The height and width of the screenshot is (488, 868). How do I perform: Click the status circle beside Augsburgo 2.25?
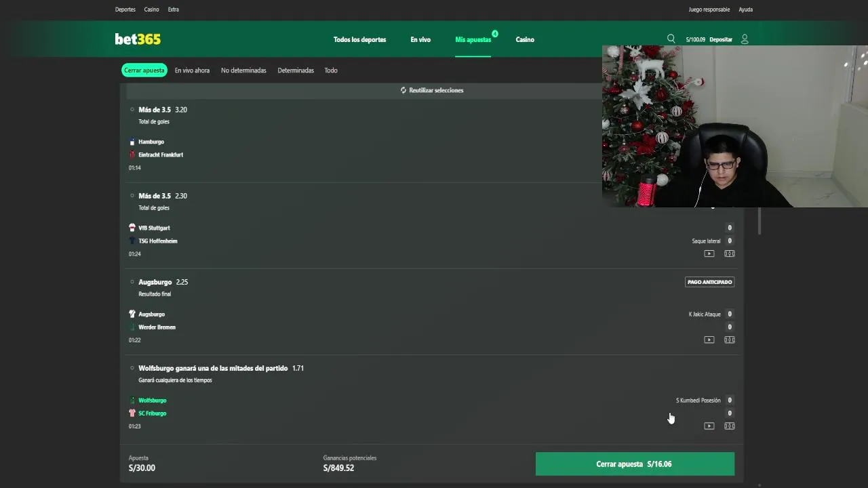[x=132, y=281]
